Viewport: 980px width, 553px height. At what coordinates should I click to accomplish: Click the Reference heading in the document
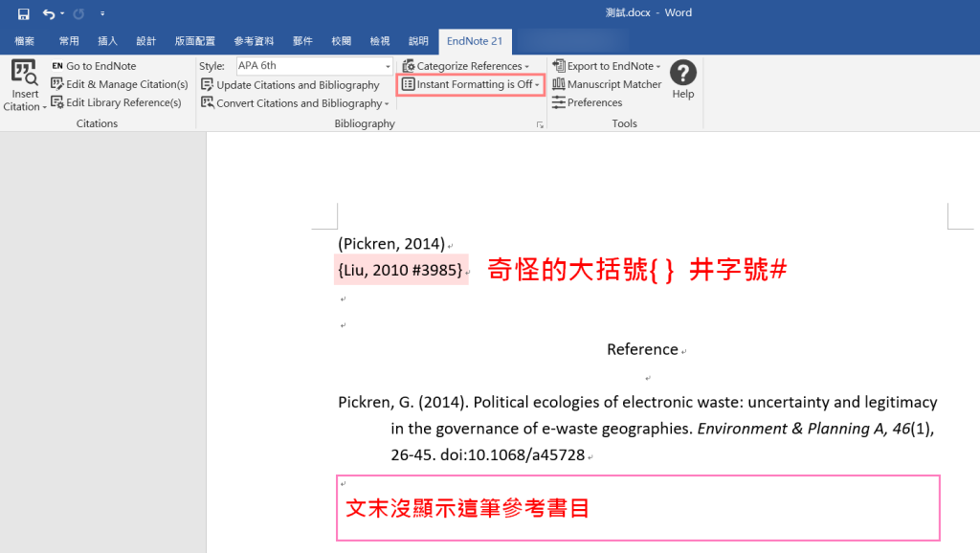tap(642, 349)
